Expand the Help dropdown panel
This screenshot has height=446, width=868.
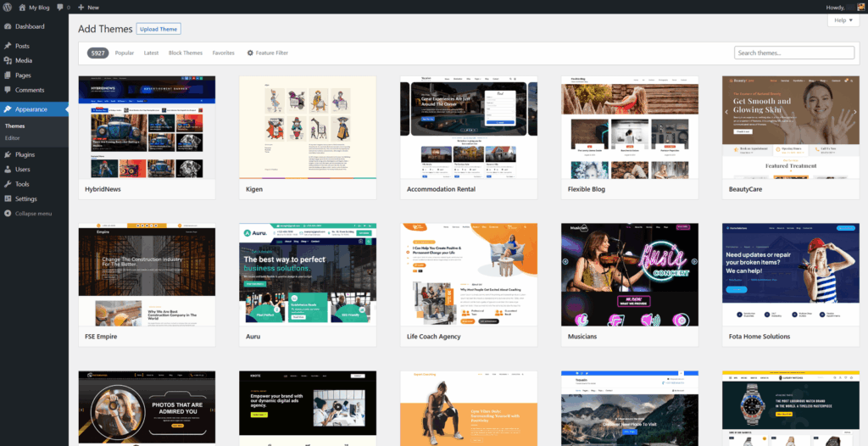(x=843, y=20)
